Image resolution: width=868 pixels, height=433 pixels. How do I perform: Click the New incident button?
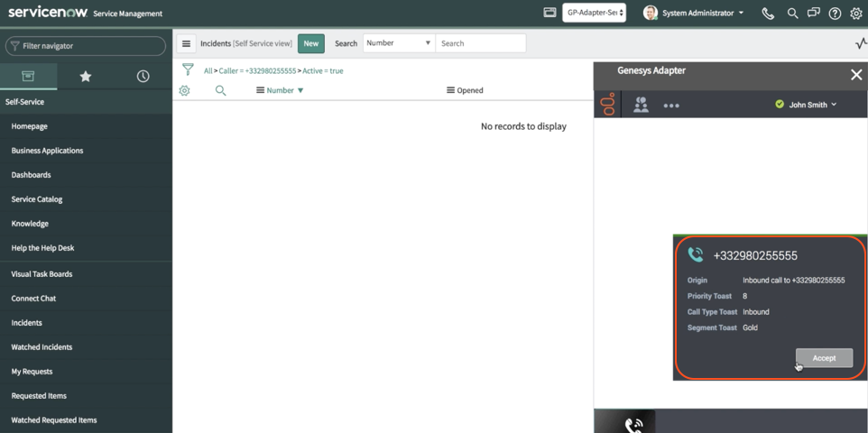[x=311, y=43]
